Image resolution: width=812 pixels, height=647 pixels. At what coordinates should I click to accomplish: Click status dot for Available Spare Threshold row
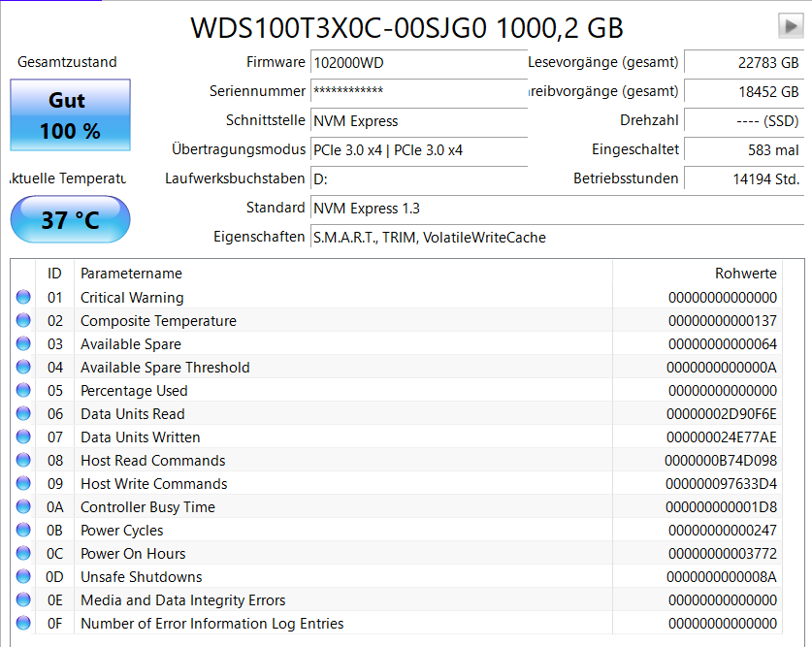pyautogui.click(x=23, y=367)
